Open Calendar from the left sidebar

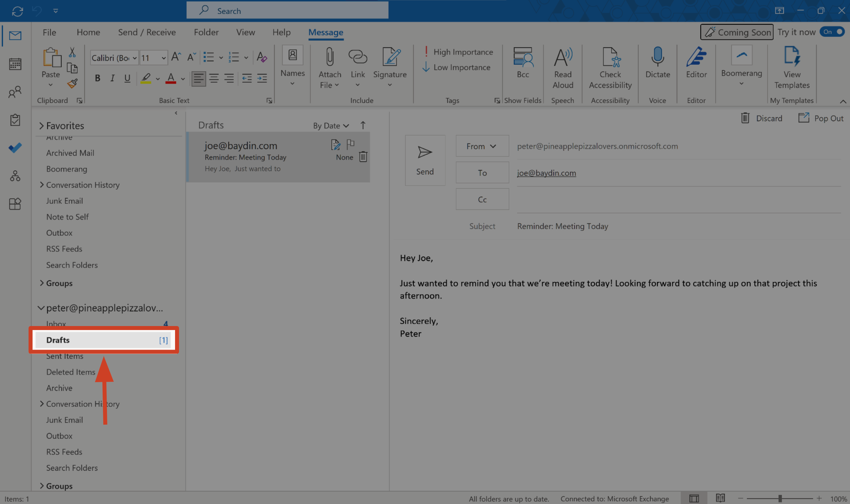[15, 64]
